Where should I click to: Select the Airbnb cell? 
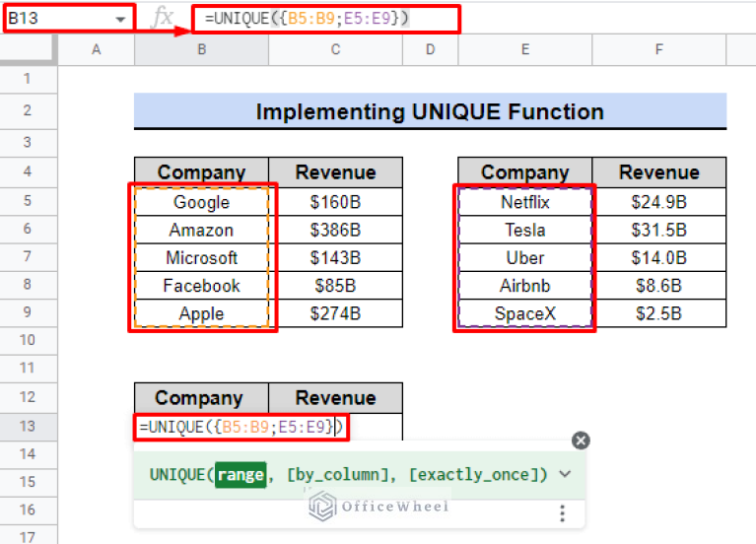pos(525,286)
